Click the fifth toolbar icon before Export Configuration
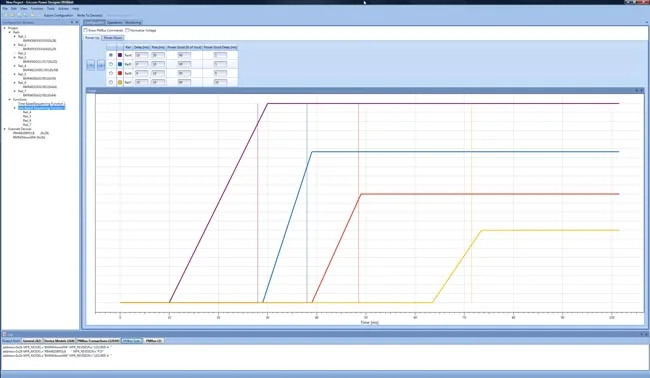This screenshot has width=650, height=378. click(32, 15)
